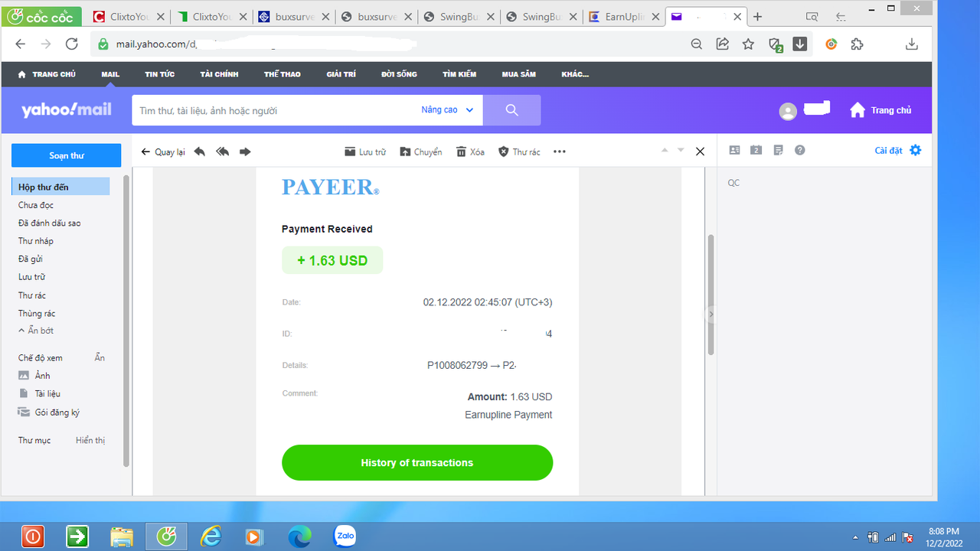Click the search magnifier button
Screen dimensions: 980x551
512,110
